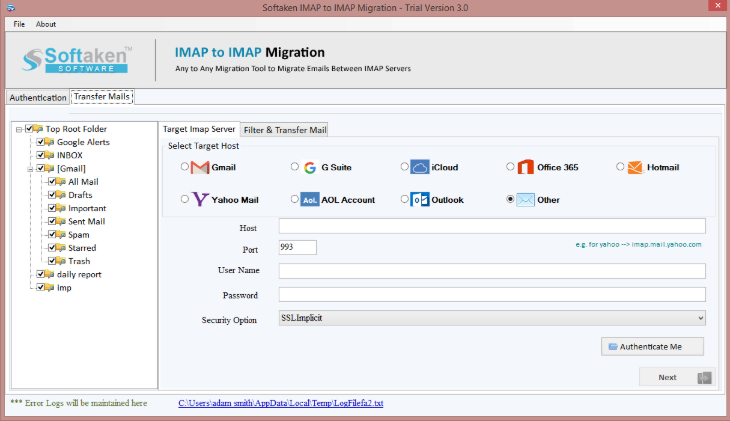Collapse the Top Root Folder tree node
This screenshot has width=730, height=421.
coord(19,129)
